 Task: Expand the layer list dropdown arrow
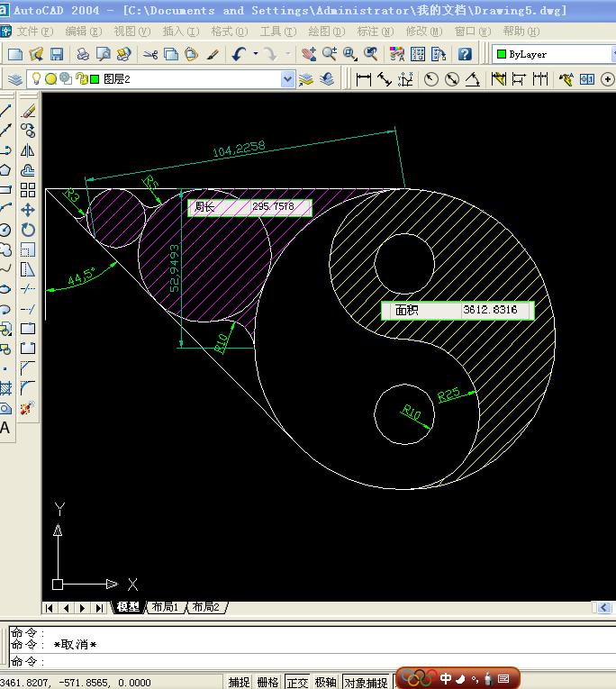tap(287, 79)
